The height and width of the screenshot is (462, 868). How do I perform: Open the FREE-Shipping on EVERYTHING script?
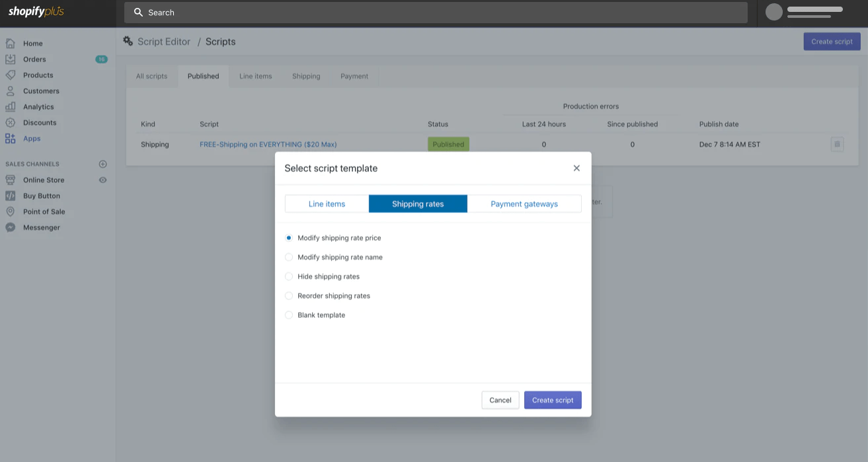pyautogui.click(x=266, y=144)
